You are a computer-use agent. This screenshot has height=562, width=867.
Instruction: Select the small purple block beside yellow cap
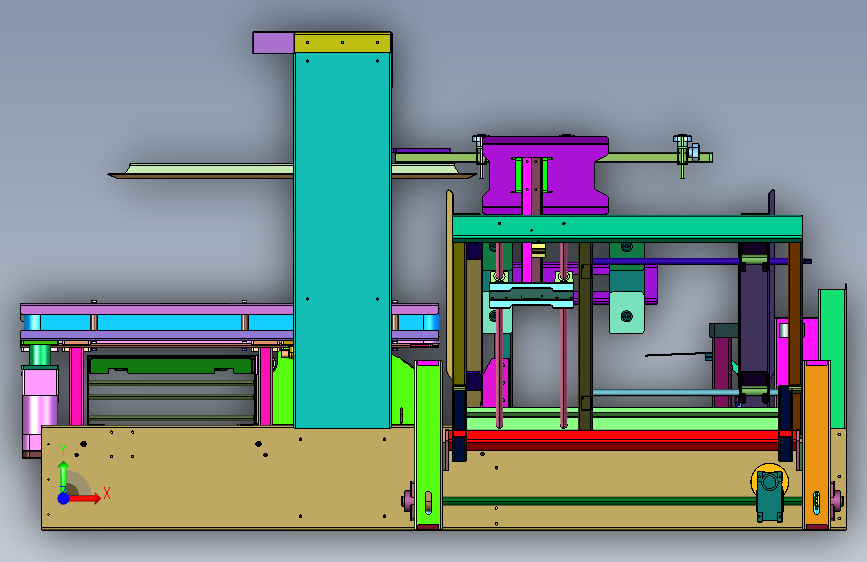click(x=273, y=43)
